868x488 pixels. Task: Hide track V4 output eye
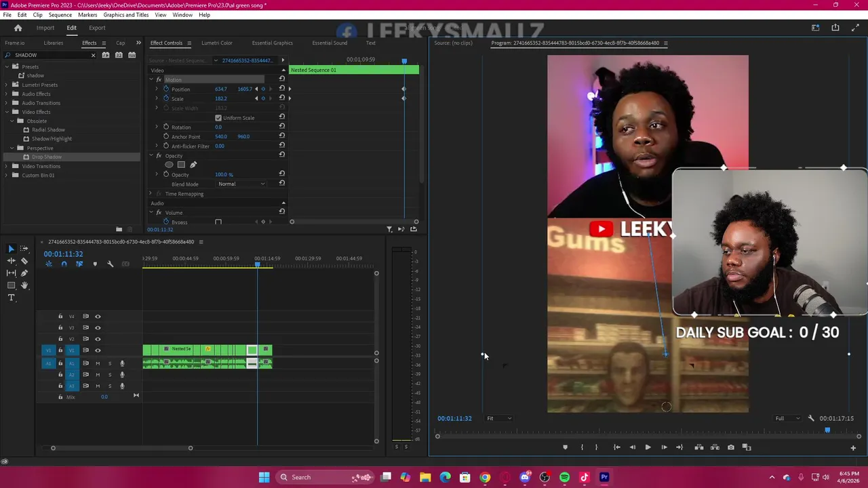(x=98, y=317)
